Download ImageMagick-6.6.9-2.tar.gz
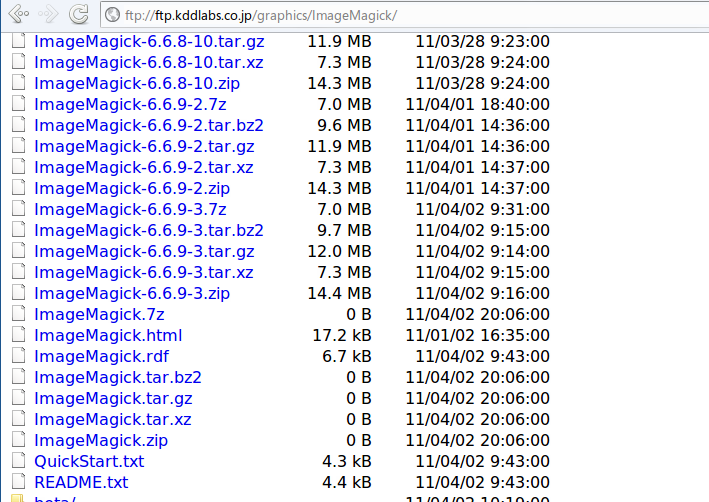 click(x=144, y=147)
